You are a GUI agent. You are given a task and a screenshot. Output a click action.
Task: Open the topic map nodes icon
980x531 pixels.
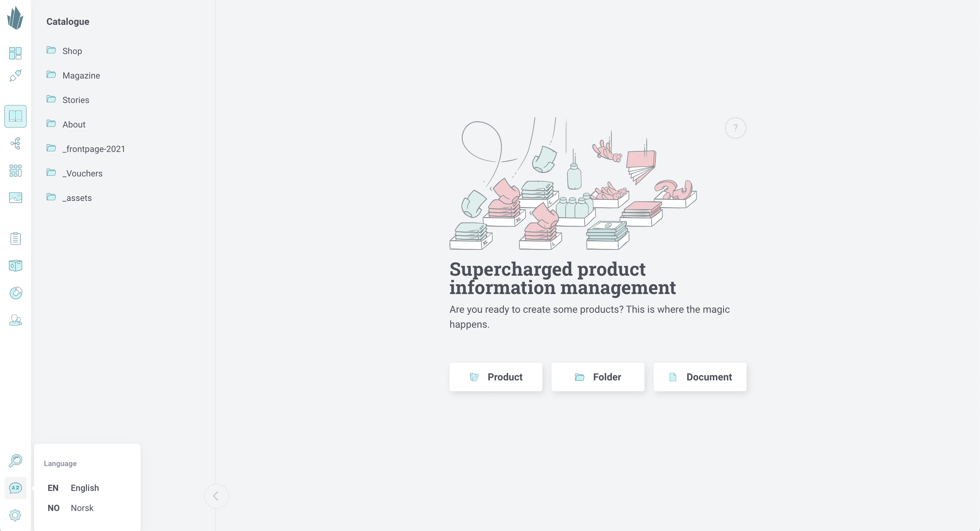pos(15,143)
